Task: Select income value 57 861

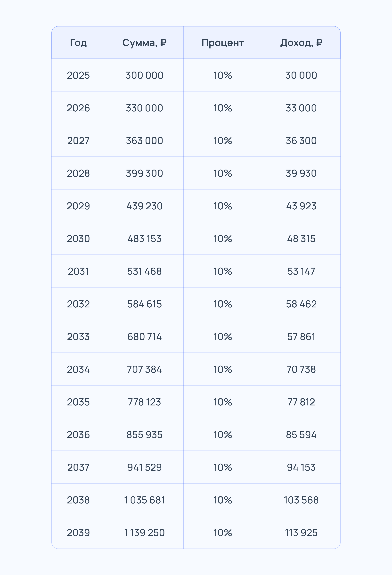Action: (x=301, y=337)
